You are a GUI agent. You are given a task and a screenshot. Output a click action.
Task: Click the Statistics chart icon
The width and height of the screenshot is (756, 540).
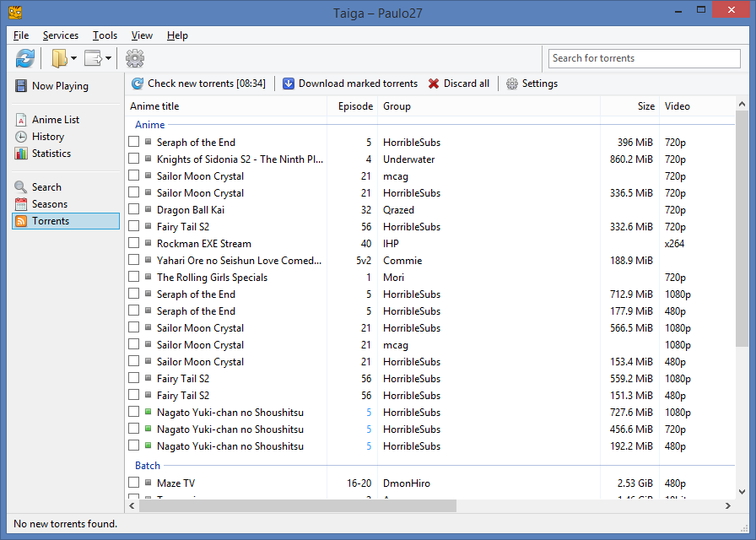tap(21, 154)
